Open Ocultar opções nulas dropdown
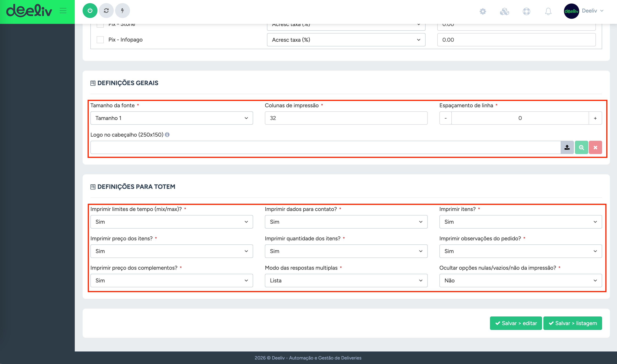 coord(520,280)
